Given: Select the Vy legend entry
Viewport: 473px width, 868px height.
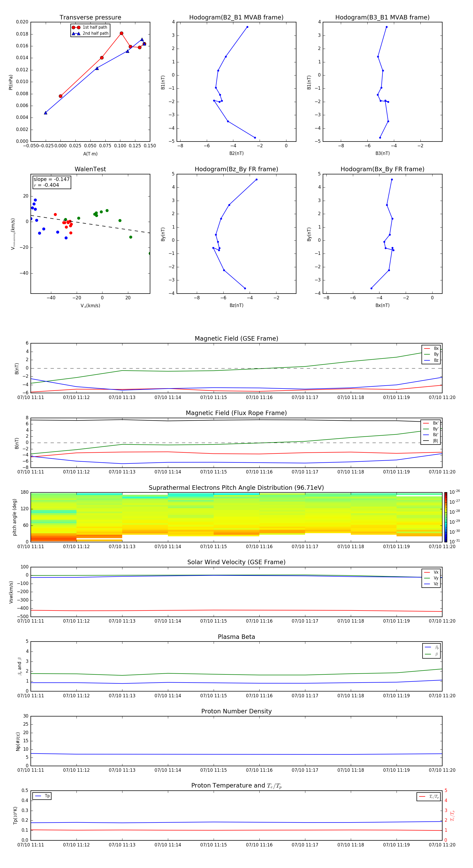Looking at the screenshot, I should tap(431, 578).
